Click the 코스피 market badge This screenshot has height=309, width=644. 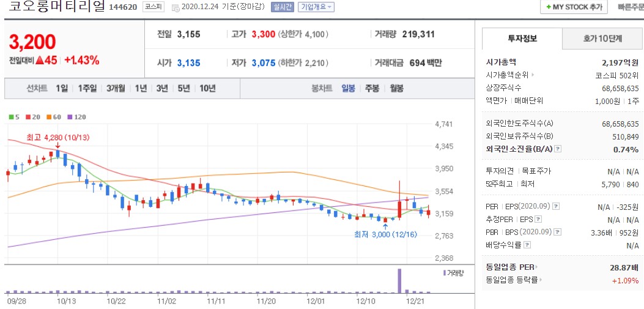(153, 7)
